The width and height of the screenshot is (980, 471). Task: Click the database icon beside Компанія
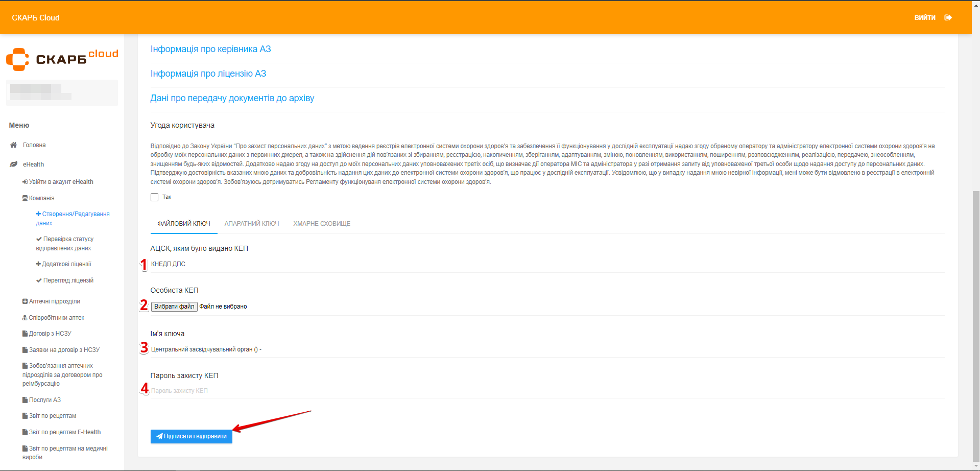pyautogui.click(x=25, y=198)
